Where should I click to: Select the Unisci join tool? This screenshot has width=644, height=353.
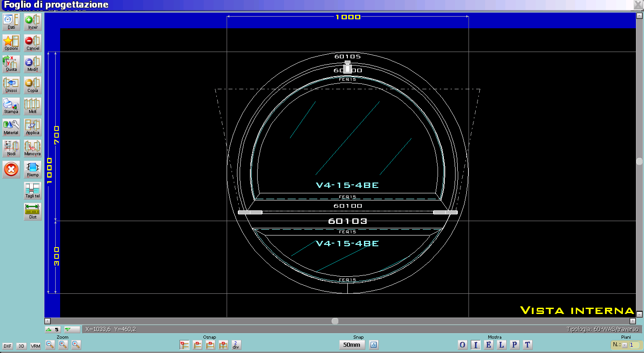11,85
